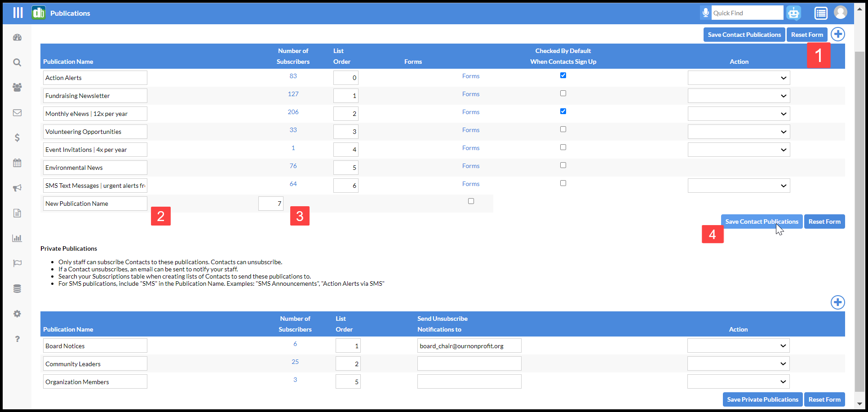Click the Environmental News name field
Screen dimensions: 868x412
(95, 168)
